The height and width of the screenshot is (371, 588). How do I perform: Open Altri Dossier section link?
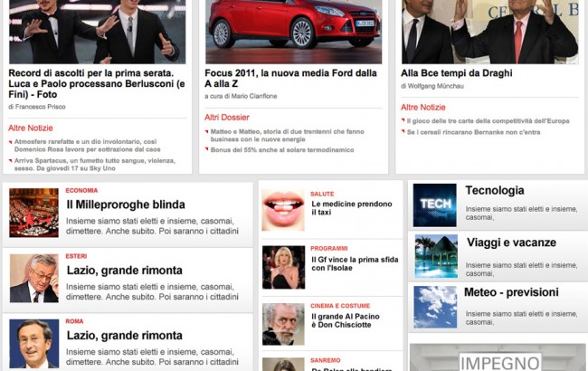(227, 118)
